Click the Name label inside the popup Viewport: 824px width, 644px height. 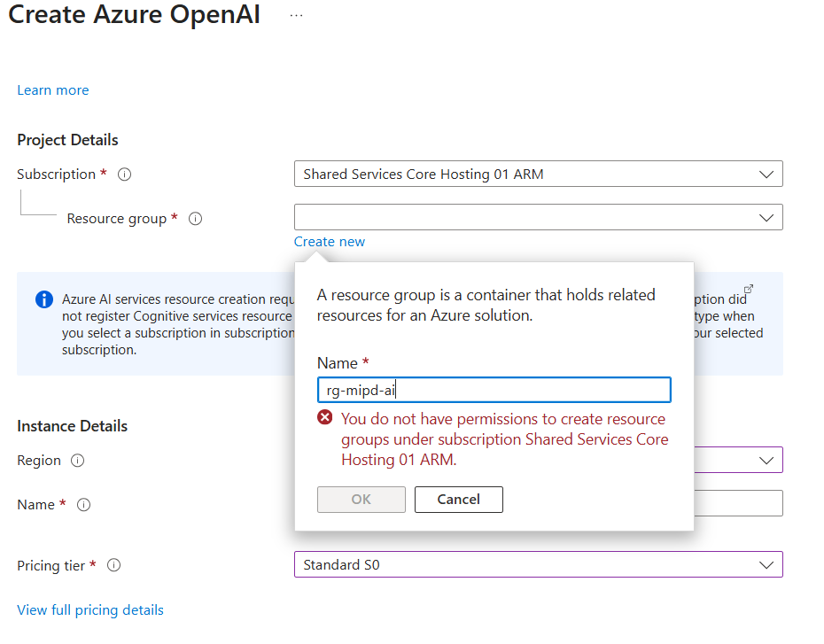pyautogui.click(x=338, y=363)
